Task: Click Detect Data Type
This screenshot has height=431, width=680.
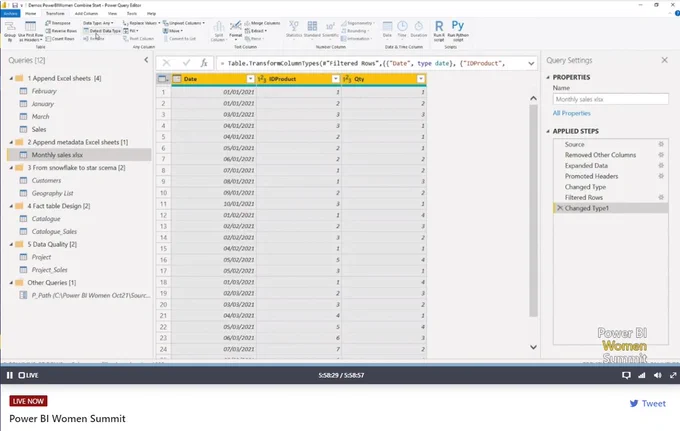Action: [102, 31]
